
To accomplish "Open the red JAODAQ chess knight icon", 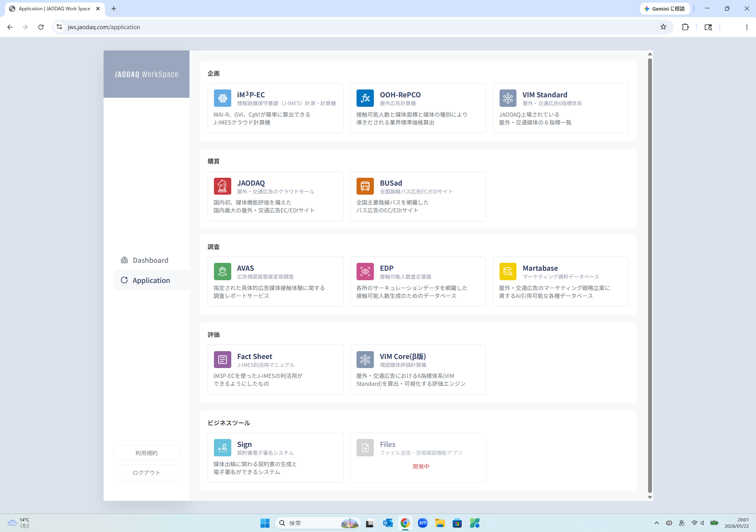I will tap(223, 186).
